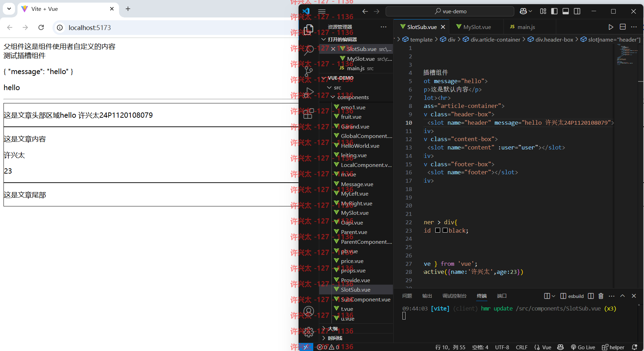
Task: Close the terminal panel
Action: point(634,296)
